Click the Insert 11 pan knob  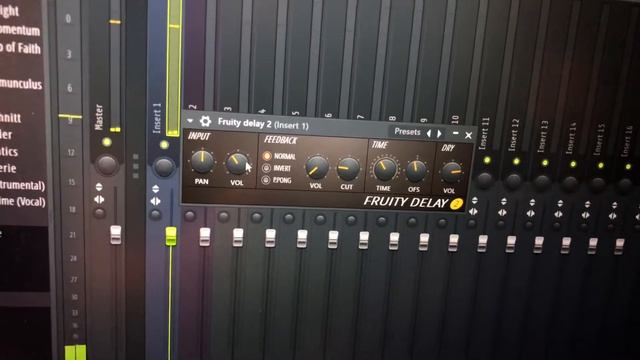[x=484, y=180]
